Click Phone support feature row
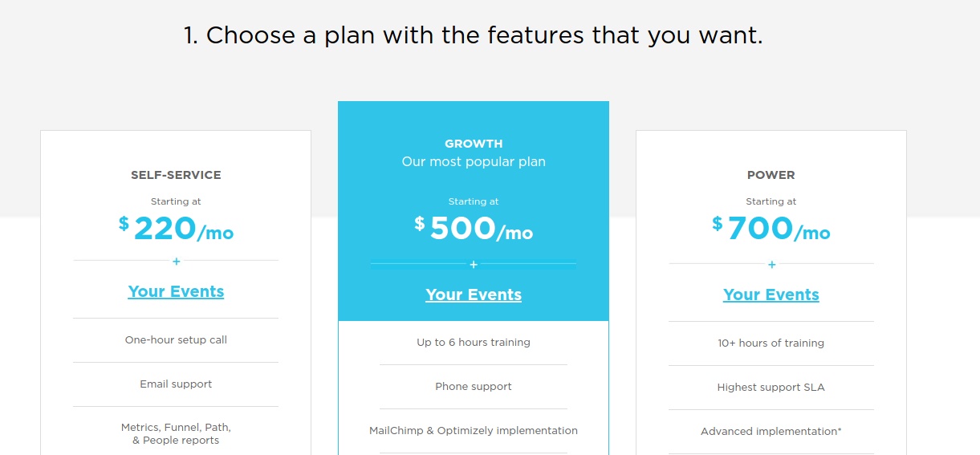The width and height of the screenshot is (980, 455). pos(474,387)
